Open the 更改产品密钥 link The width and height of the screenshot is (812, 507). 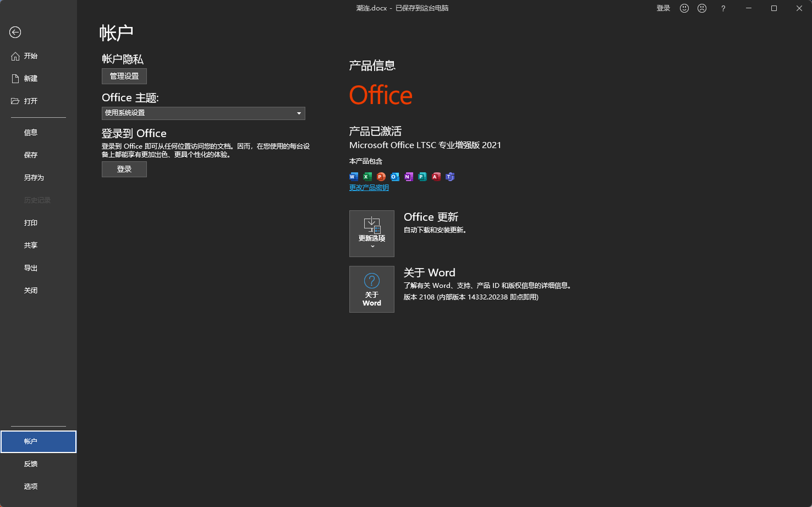point(369,187)
